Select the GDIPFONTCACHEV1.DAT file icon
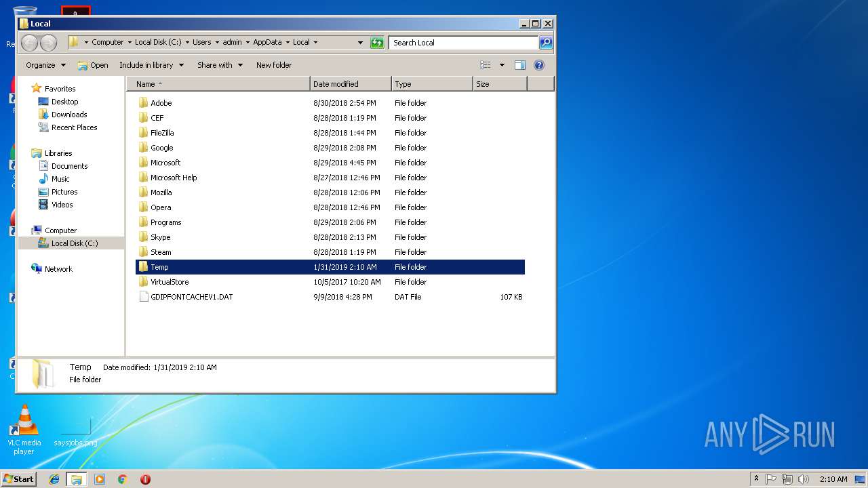 click(x=143, y=297)
